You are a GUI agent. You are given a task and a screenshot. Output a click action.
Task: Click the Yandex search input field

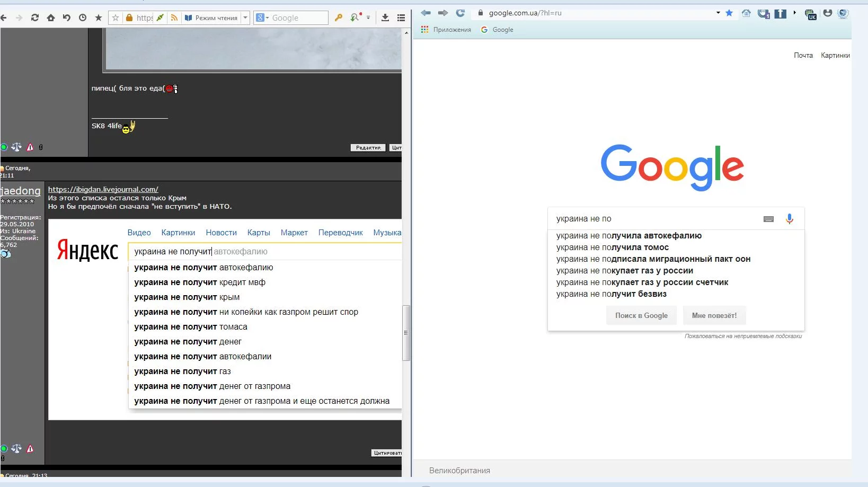click(x=265, y=251)
